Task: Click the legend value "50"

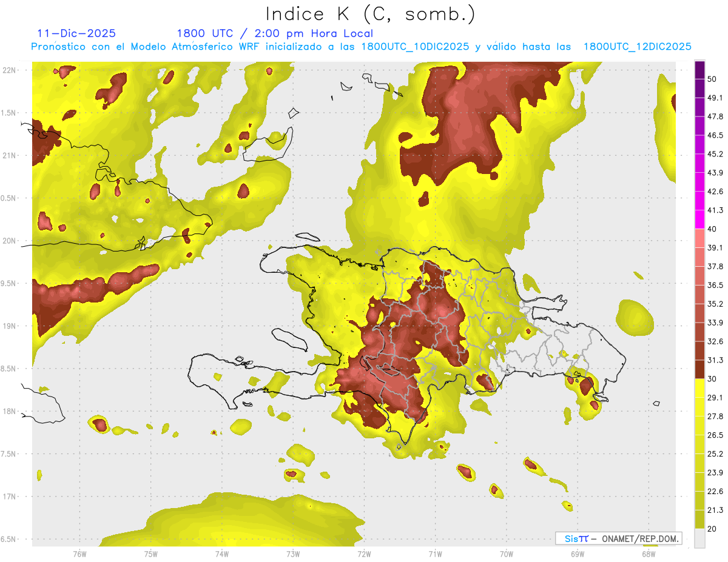Action: coord(713,79)
